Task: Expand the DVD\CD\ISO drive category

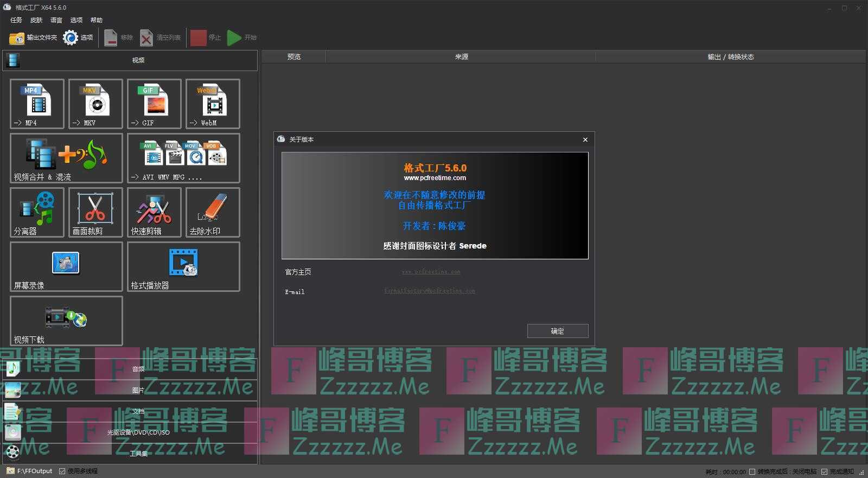Action: (138, 432)
